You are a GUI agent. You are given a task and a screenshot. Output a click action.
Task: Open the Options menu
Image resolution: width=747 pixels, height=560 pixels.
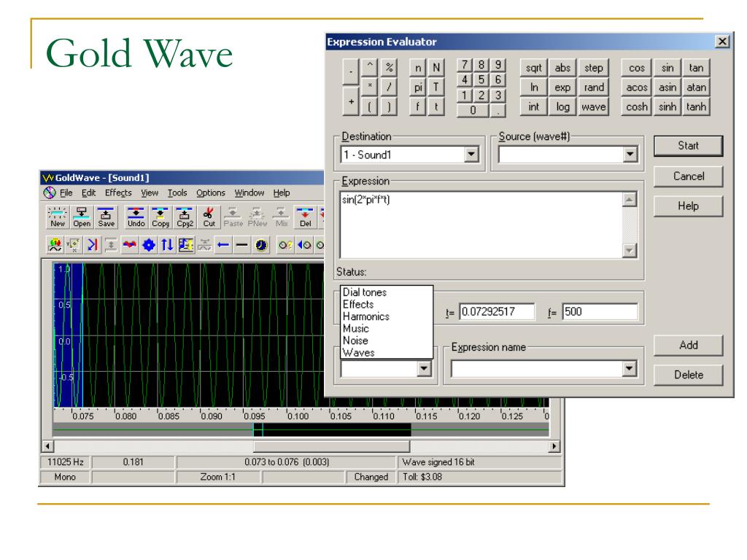pos(211,192)
